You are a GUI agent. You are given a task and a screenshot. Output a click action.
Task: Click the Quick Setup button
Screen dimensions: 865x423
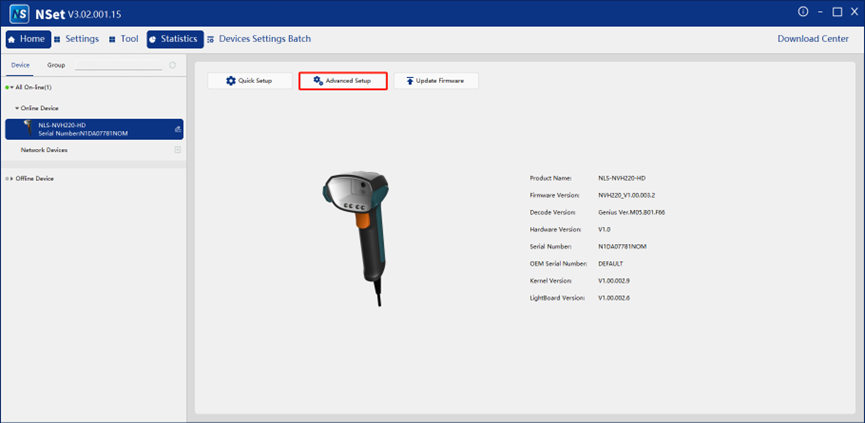250,81
